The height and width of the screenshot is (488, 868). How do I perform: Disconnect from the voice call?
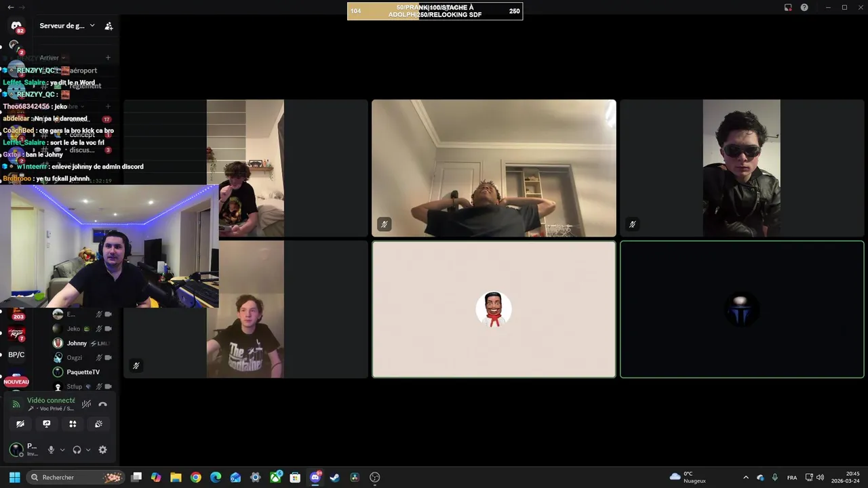pos(103,404)
